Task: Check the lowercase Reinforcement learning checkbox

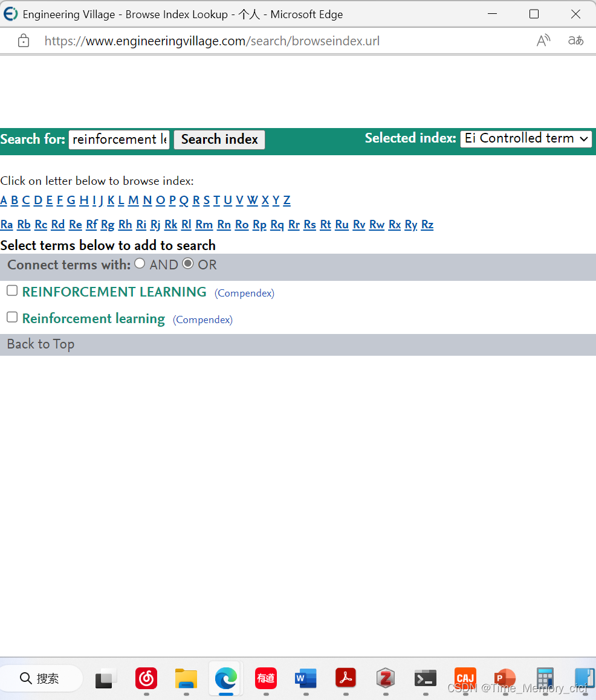Action: (x=12, y=317)
